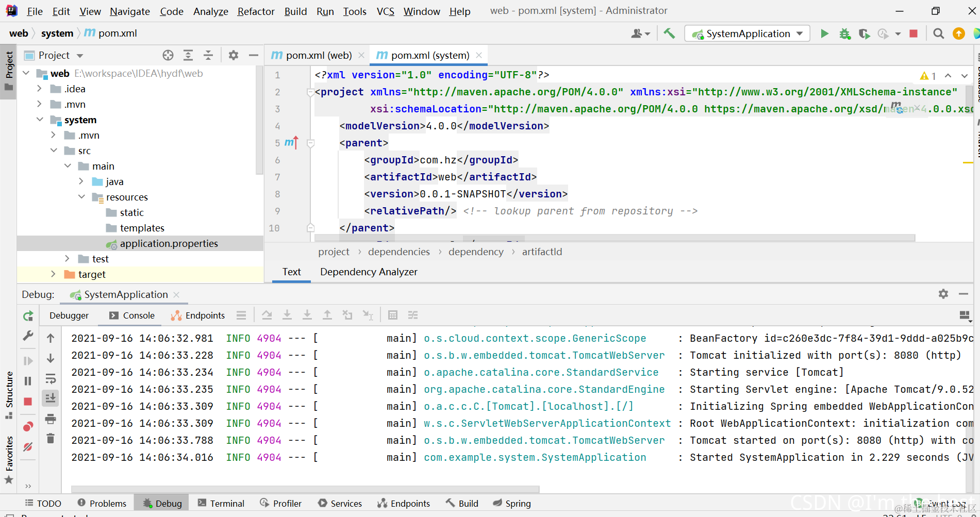Open the Spring tool window
This screenshot has height=517, width=980.
click(512, 503)
